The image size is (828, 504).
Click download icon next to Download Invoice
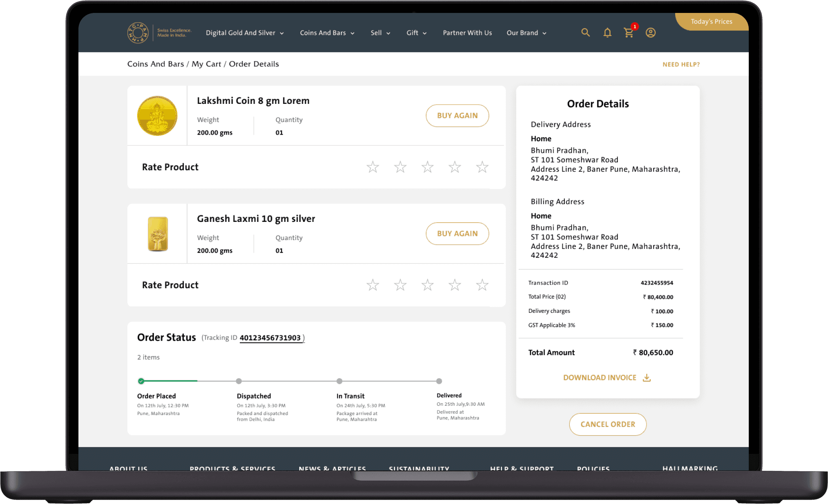pos(646,377)
